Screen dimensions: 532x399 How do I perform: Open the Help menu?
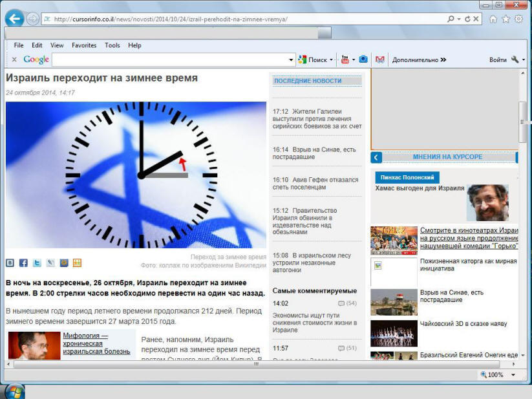tap(134, 45)
